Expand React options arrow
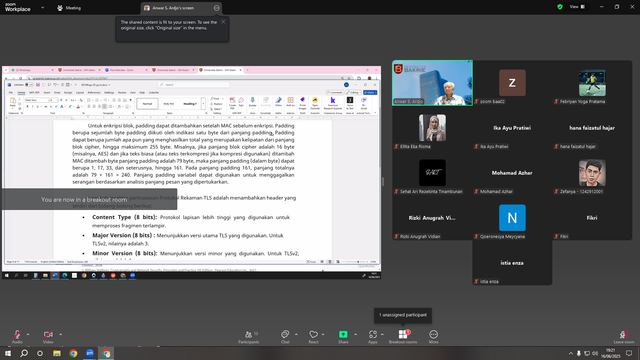640x360 pixels. (323, 334)
